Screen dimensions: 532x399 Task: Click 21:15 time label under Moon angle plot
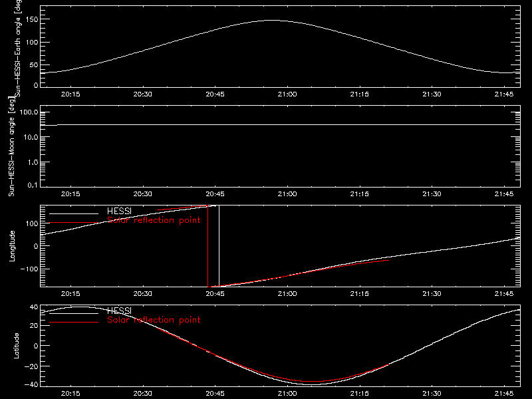coord(360,194)
